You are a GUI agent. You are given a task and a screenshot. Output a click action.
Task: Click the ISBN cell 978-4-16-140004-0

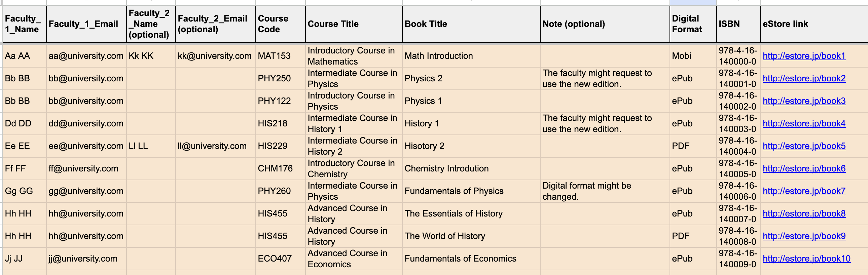point(738,146)
